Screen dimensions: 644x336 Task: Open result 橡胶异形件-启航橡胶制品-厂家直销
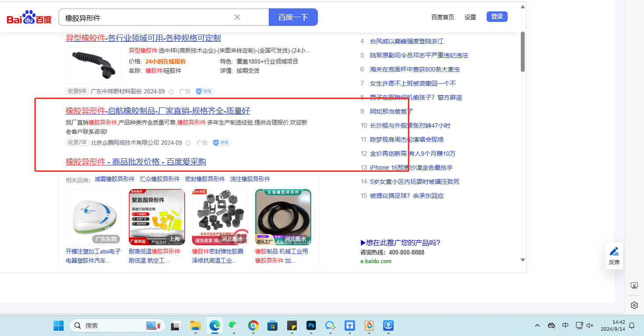point(158,111)
